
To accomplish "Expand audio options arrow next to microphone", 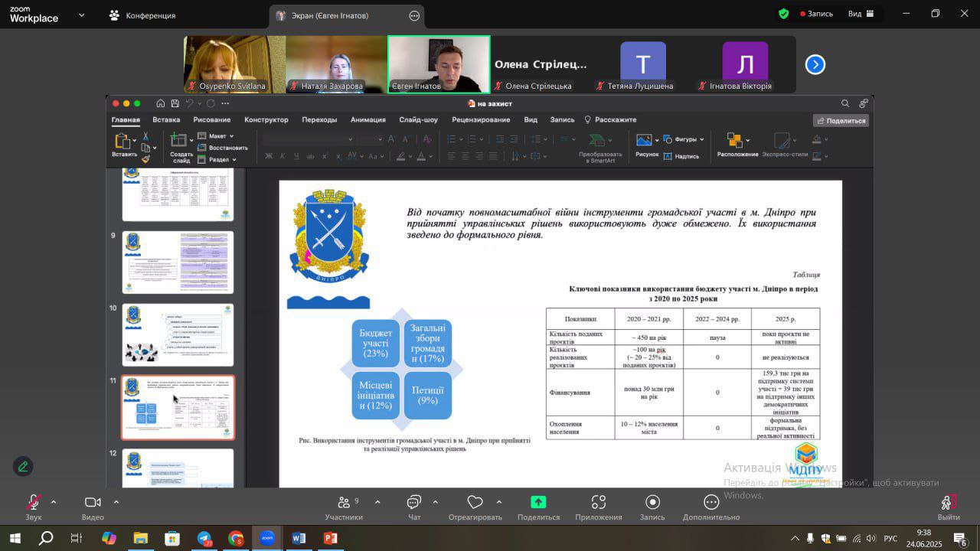I will [54, 502].
